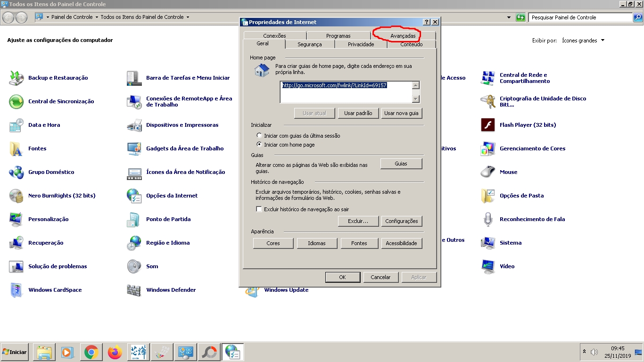This screenshot has height=362, width=644.
Task: Click the Usar padrão button
Action: (x=358, y=113)
